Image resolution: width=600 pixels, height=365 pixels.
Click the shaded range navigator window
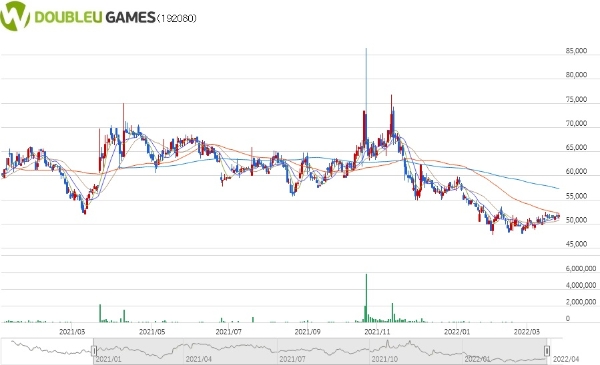320,351
